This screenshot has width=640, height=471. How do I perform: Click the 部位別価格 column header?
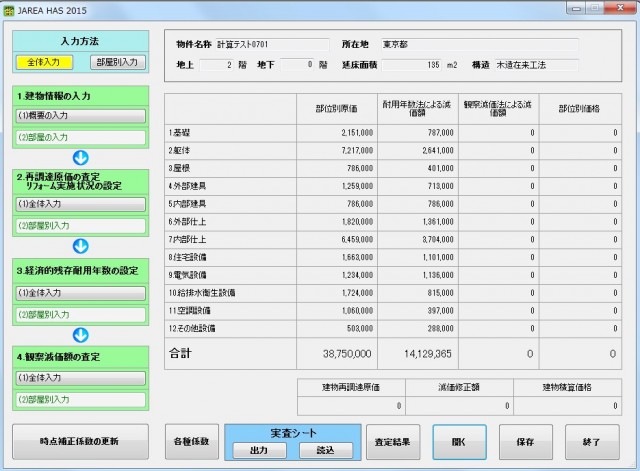pos(580,109)
